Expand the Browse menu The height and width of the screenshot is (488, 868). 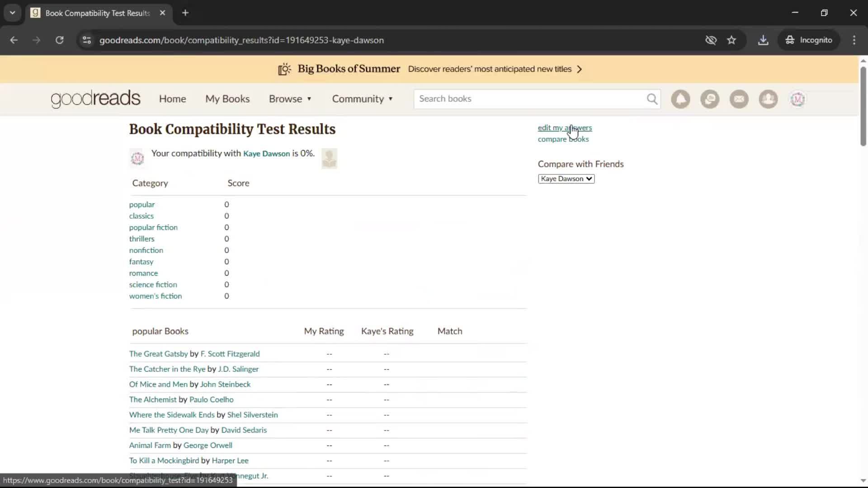tap(290, 99)
